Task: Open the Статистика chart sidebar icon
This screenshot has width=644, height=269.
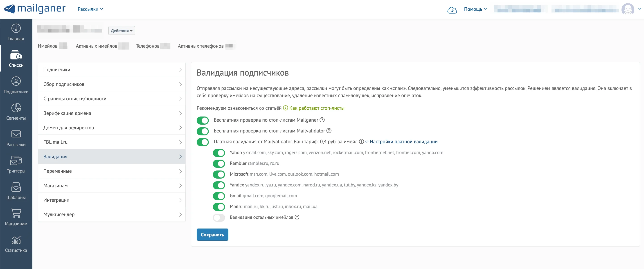Action: point(16,240)
